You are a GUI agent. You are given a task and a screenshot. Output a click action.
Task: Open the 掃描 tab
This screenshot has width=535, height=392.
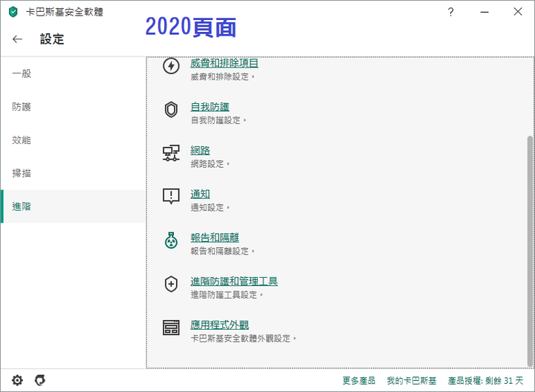tap(73, 173)
